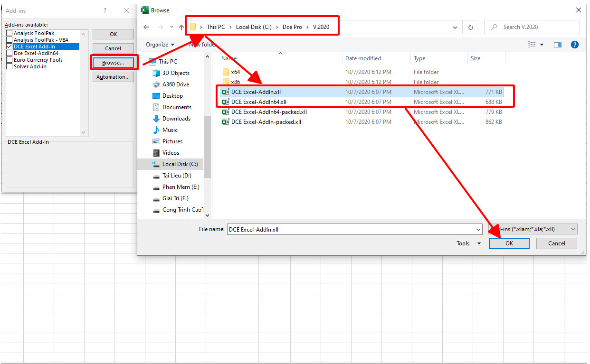The height and width of the screenshot is (364, 590).
Task: Select Phan Mem (E:) drive
Action: [181, 187]
